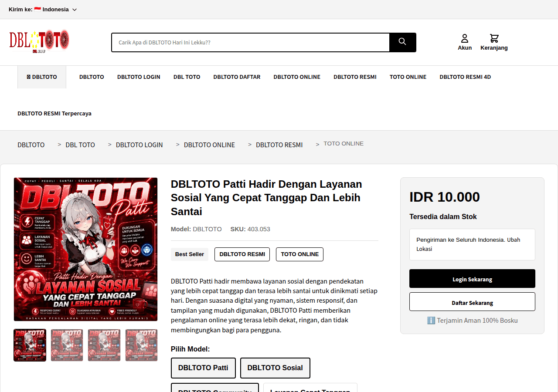
Task: Open the second plain DBLTOTO menu item
Action: click(x=92, y=77)
